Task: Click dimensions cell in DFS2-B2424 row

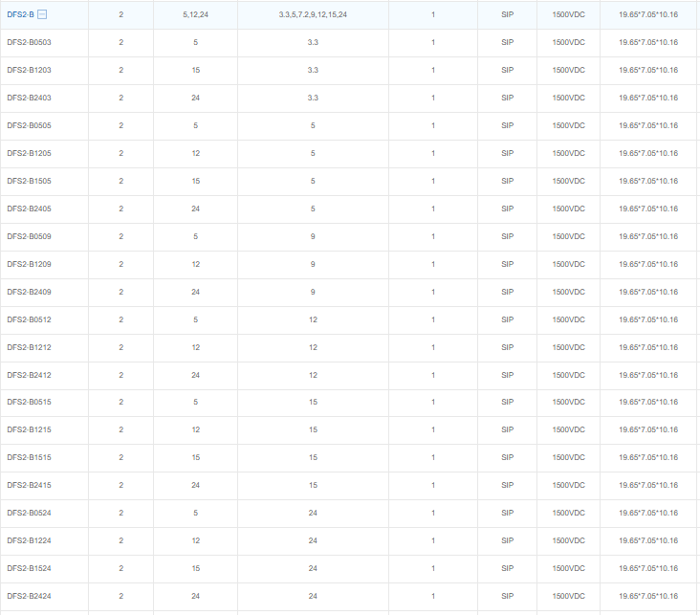Action: point(648,596)
